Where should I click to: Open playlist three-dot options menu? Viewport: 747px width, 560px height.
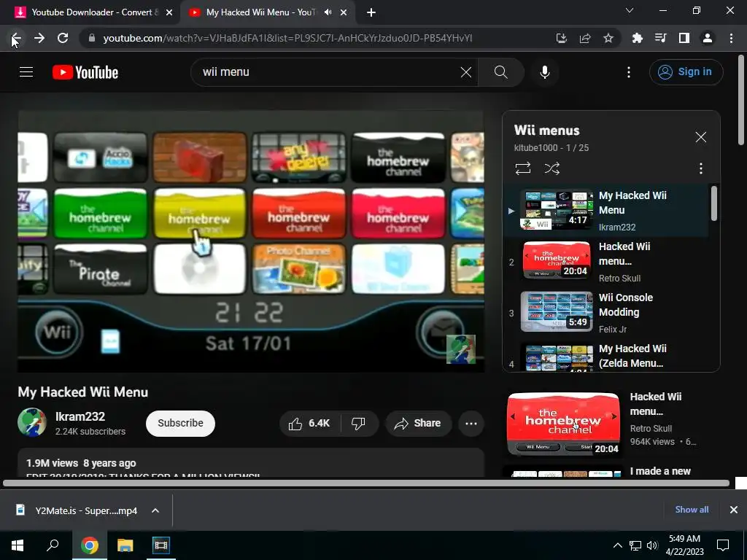(x=700, y=168)
